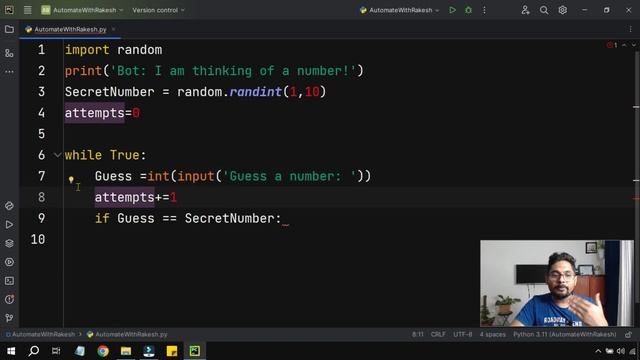The width and height of the screenshot is (640, 360).
Task: Open the main hamburger menu
Action: click(x=27, y=10)
